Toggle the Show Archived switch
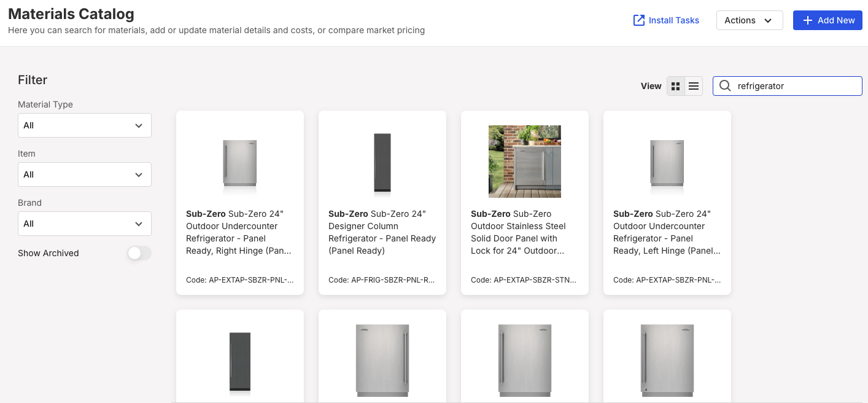Viewport: 868px width, 403px height. point(139,253)
